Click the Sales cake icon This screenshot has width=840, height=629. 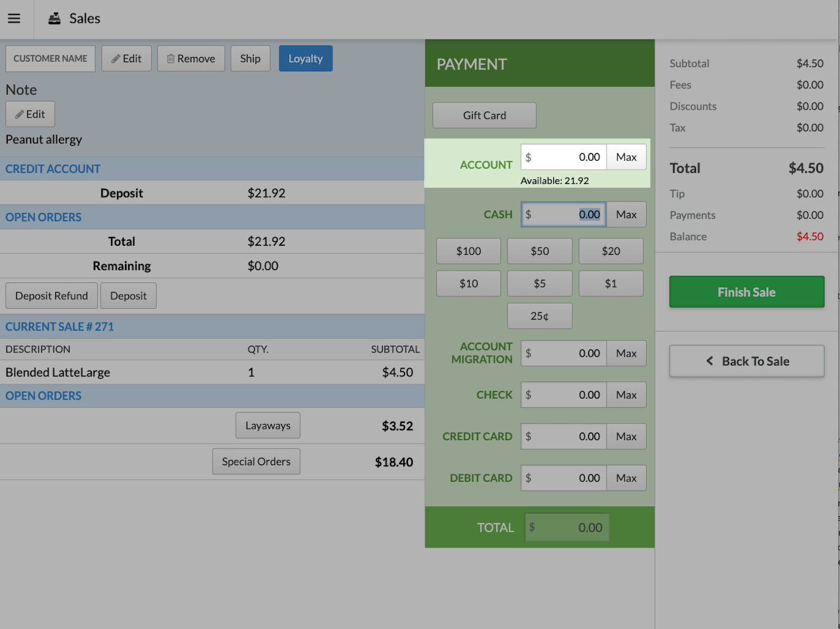53,18
